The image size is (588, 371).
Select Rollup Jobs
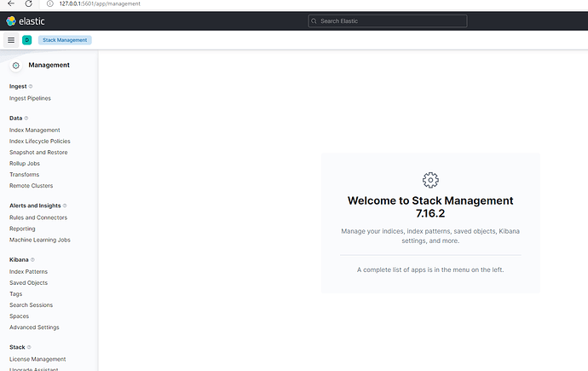click(25, 164)
